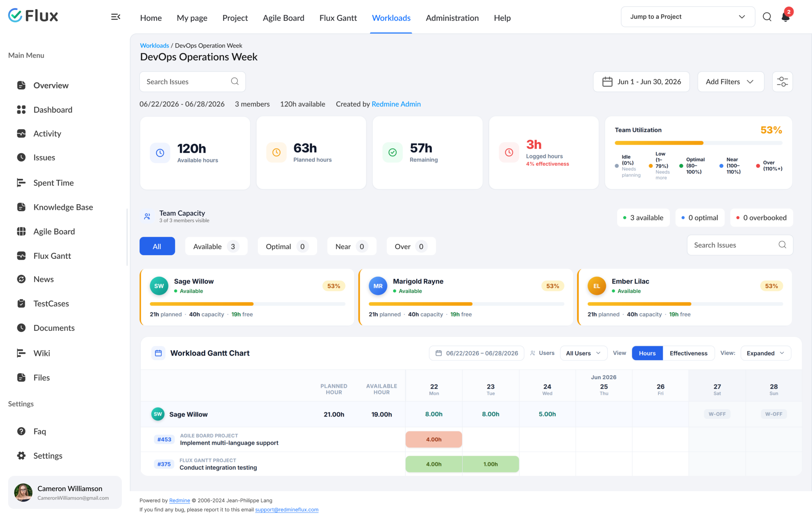Screen dimensions: 812x519
Task: Go to Project tab
Action: (235, 18)
